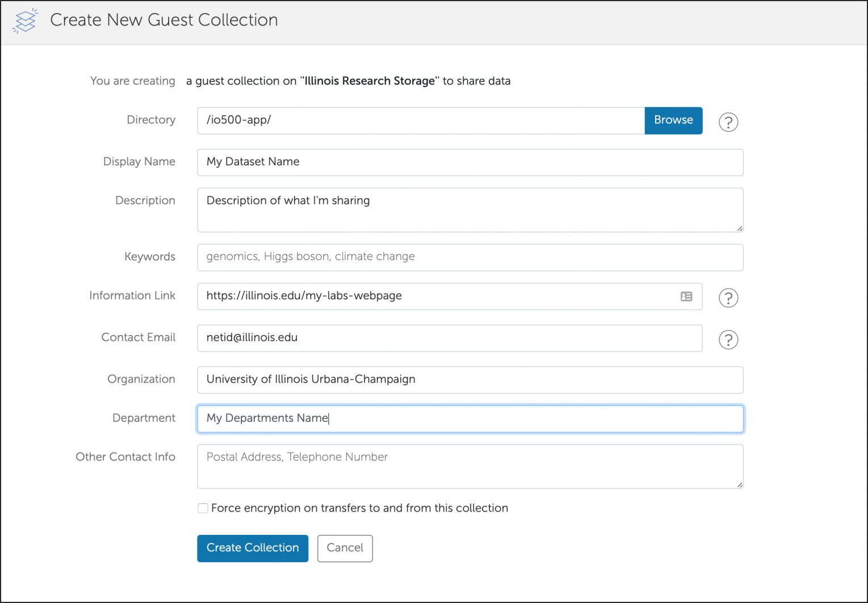Click the contact card icon in Information Link
This screenshot has height=603, width=868.
pyautogui.click(x=686, y=296)
